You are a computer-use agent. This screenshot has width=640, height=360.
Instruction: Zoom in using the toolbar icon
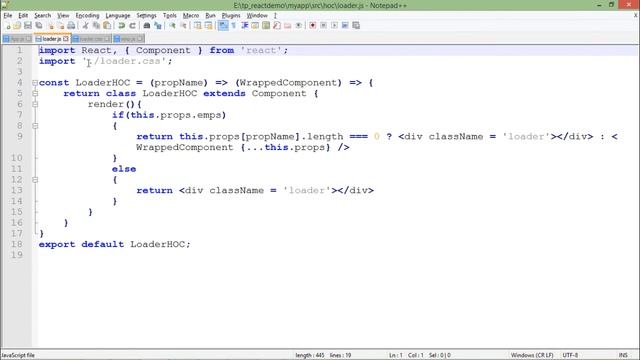[172, 26]
